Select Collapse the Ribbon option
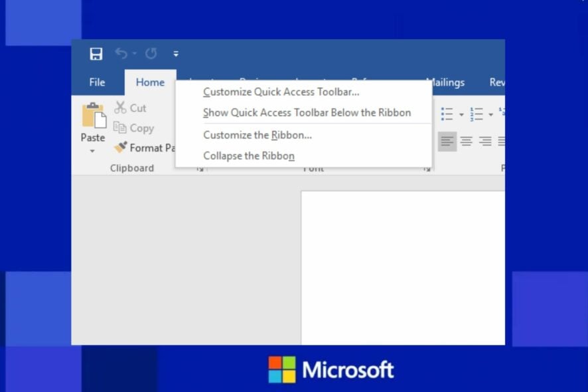The height and width of the screenshot is (392, 588). 303,156
